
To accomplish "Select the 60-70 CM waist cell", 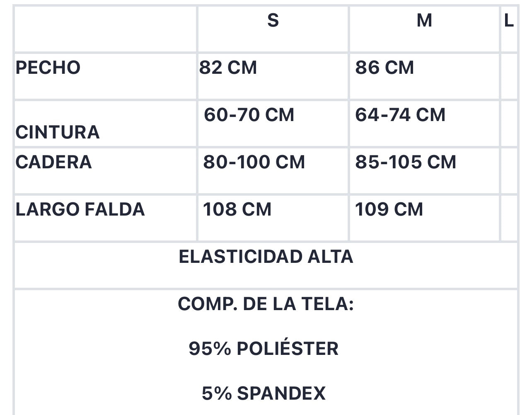I will 273,124.
